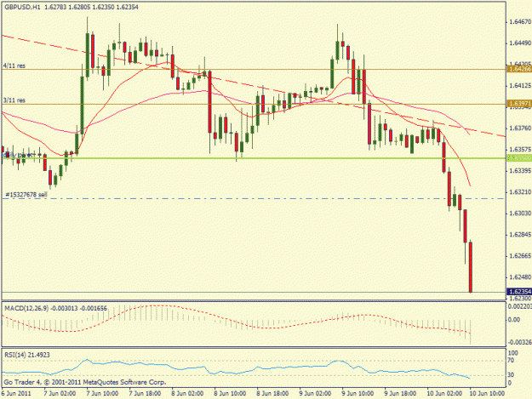532x399 pixels.
Task: Click the 1.63760 price axis label
Action: coord(520,128)
